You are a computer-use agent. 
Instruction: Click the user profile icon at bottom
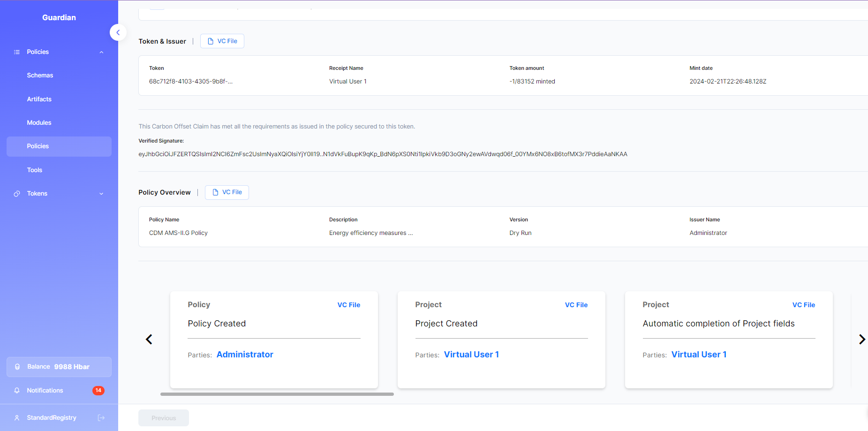click(x=17, y=418)
